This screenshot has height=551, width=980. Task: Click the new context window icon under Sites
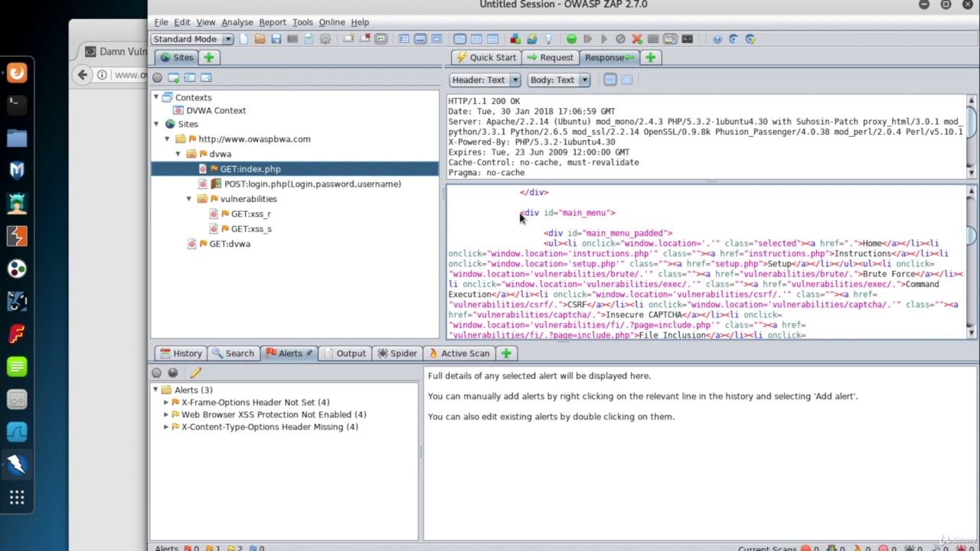click(173, 77)
